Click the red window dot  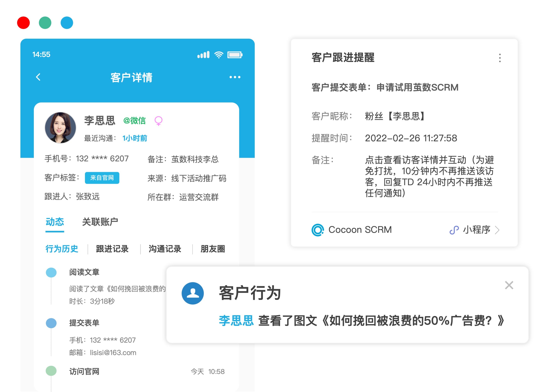pos(23,23)
